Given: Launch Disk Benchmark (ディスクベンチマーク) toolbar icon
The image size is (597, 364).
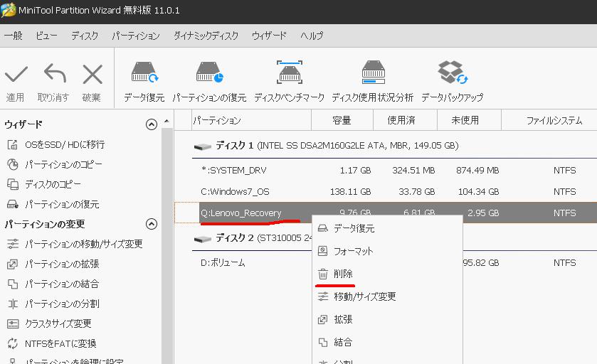Looking at the screenshot, I should [290, 73].
